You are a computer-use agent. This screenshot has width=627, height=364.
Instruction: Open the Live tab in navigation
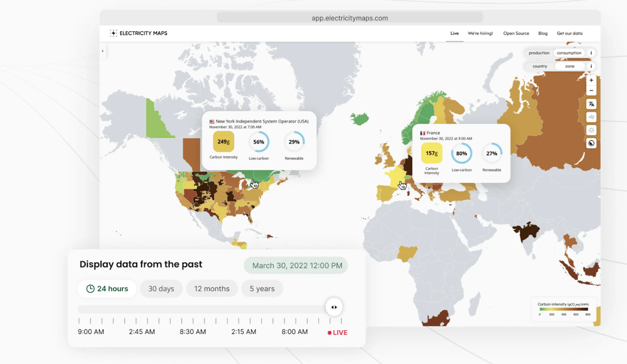tap(455, 34)
